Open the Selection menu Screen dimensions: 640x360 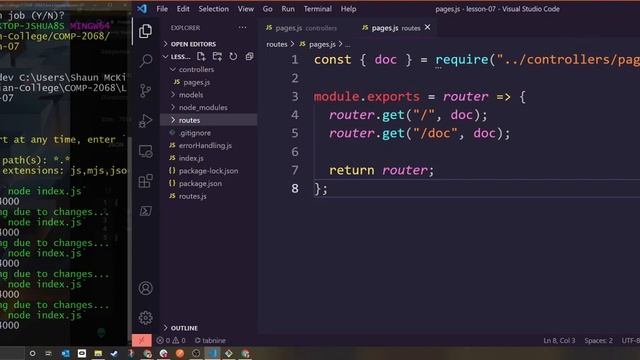213,9
